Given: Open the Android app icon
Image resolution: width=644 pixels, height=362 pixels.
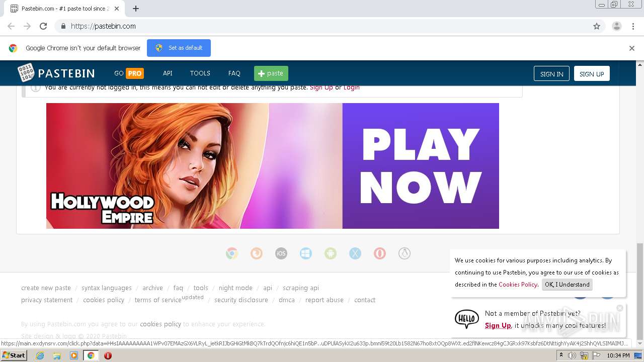Looking at the screenshot, I should click(331, 253).
